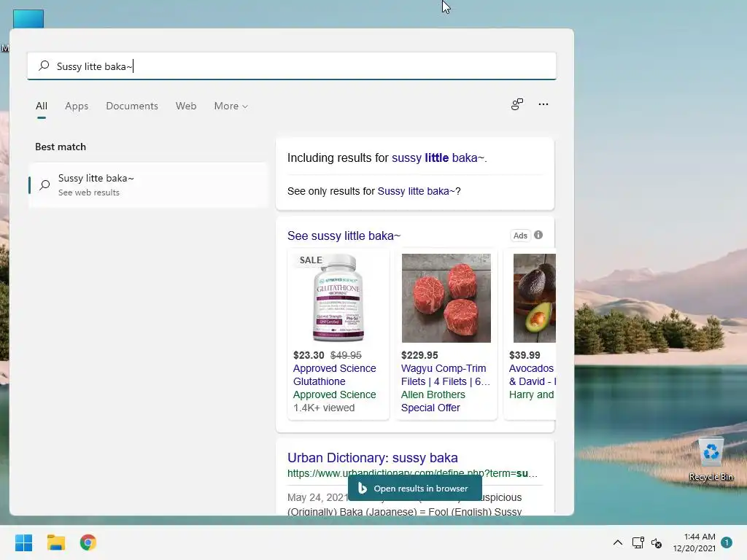The image size is (747, 560).
Task: Open the feedback icon next to ellipsis
Action: [517, 104]
